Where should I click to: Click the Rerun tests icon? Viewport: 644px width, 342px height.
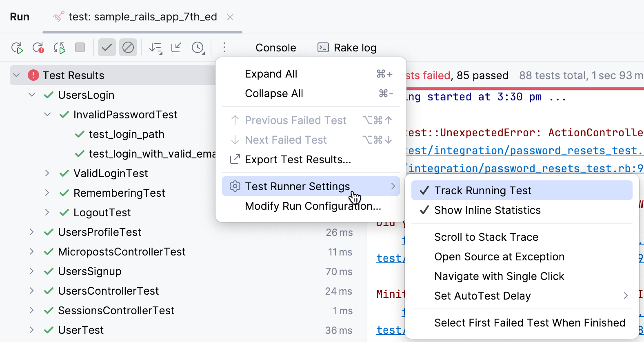click(17, 48)
